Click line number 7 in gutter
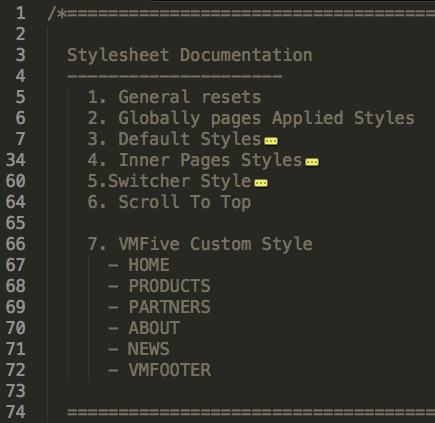 [20, 139]
